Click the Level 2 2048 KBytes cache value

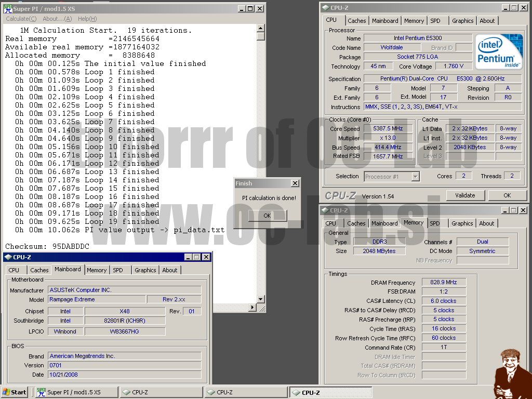(x=470, y=147)
